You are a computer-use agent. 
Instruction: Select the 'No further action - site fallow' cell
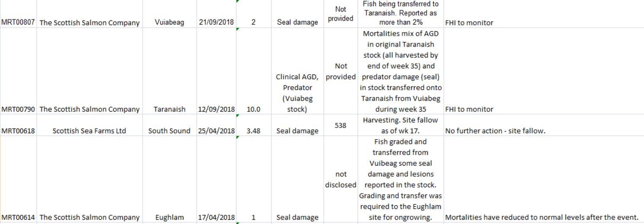click(495, 131)
